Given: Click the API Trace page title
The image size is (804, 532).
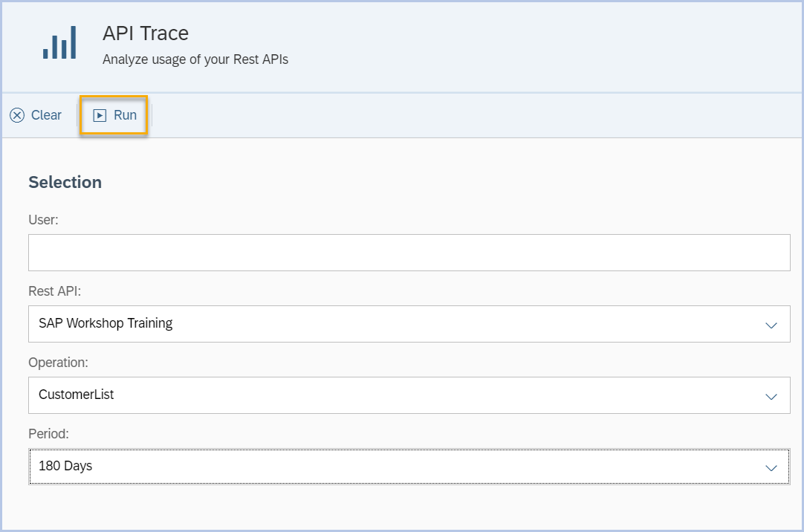Looking at the screenshot, I should 146,33.
